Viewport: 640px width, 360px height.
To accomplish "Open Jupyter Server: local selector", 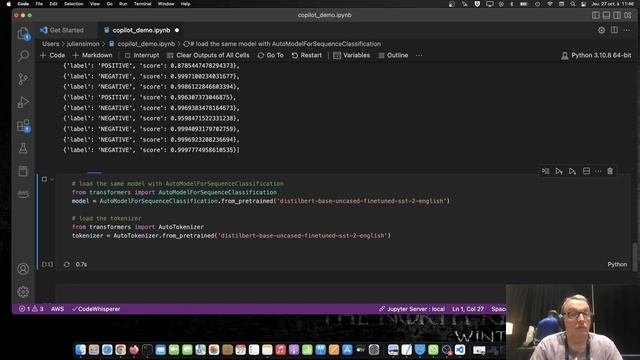I will tap(412, 309).
